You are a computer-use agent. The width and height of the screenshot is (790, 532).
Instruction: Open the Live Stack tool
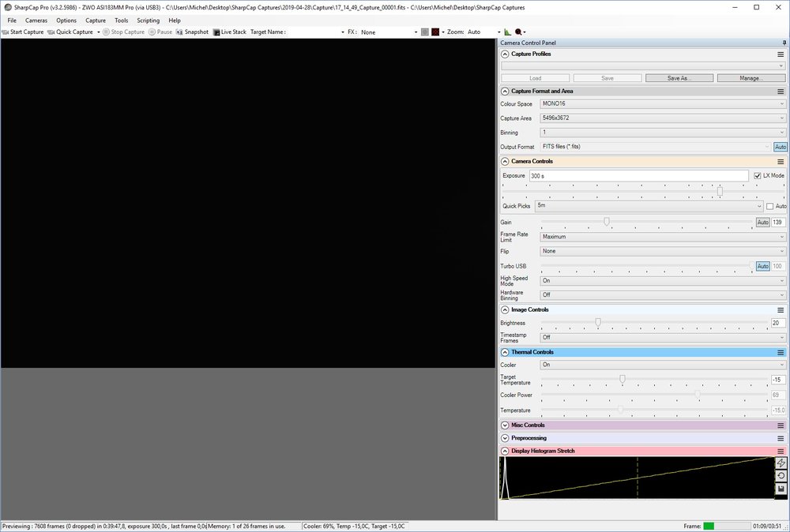[x=230, y=32]
